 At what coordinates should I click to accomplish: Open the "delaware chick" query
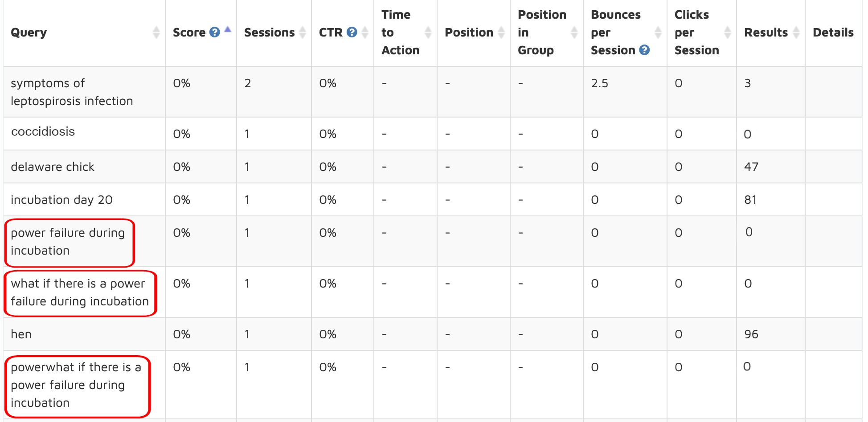tap(53, 167)
